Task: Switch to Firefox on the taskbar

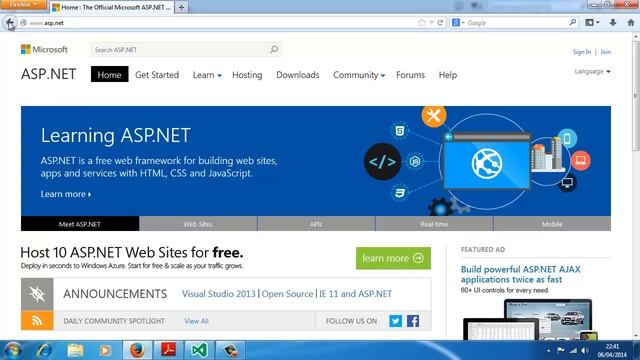Action: coord(137,350)
